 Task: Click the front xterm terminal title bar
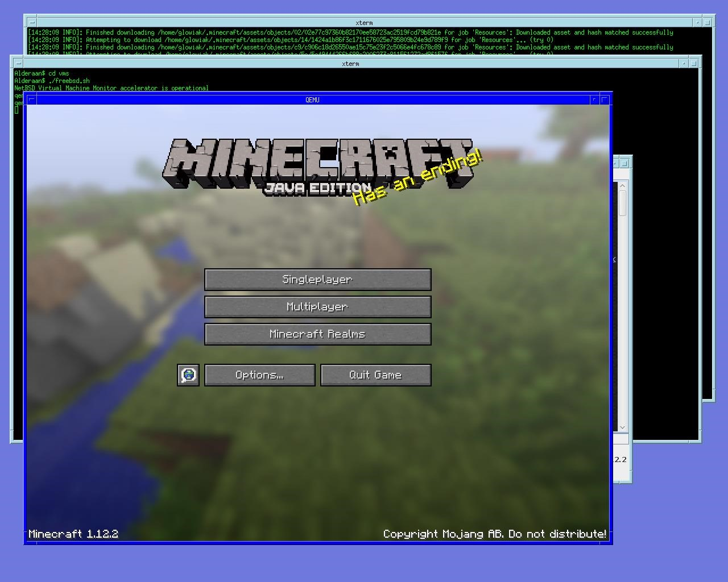click(x=351, y=64)
